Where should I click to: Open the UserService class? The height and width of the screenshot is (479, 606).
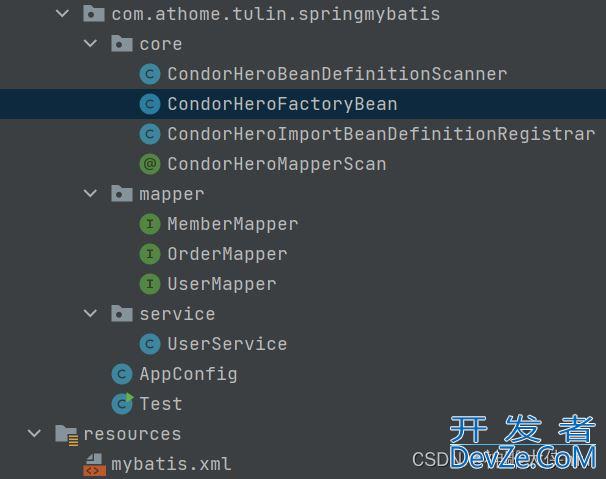coord(227,344)
